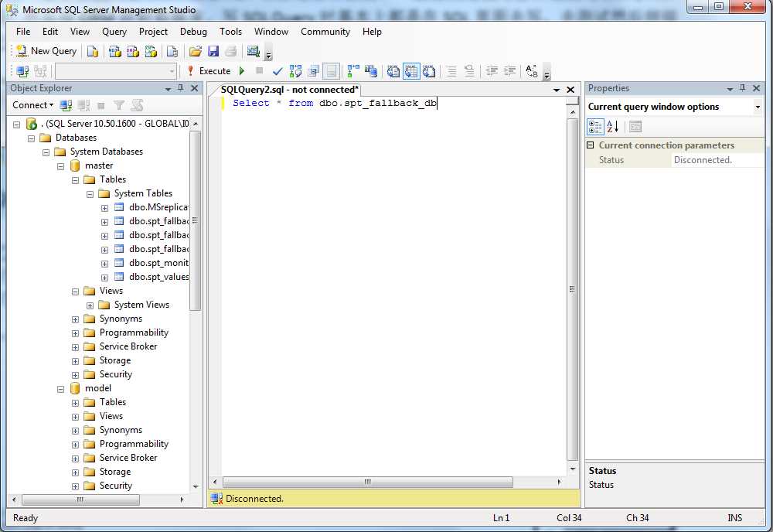The height and width of the screenshot is (532, 773).
Task: Sort Properties alphabetically
Action: pyautogui.click(x=613, y=127)
